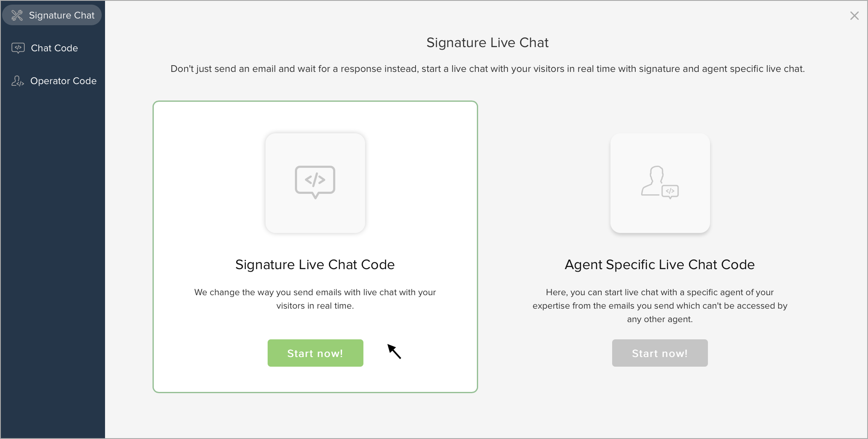Click the "We change the way" description text

tap(315, 299)
